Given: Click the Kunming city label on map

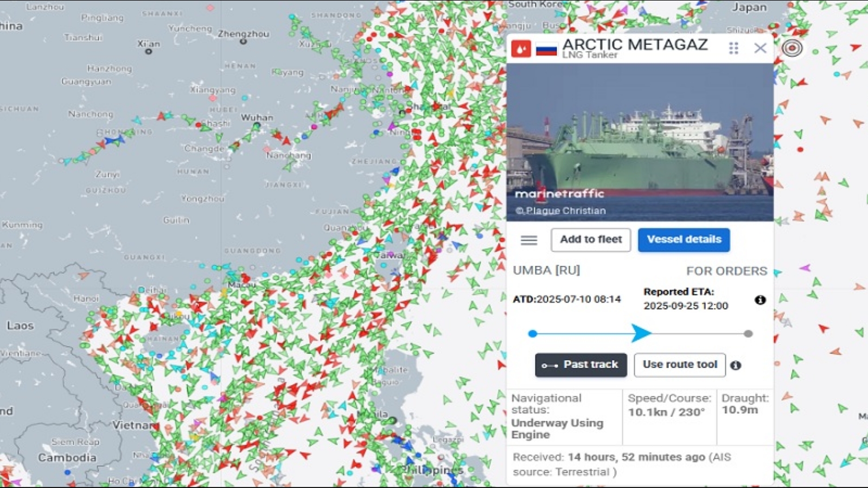Looking at the screenshot, I should point(22,224).
